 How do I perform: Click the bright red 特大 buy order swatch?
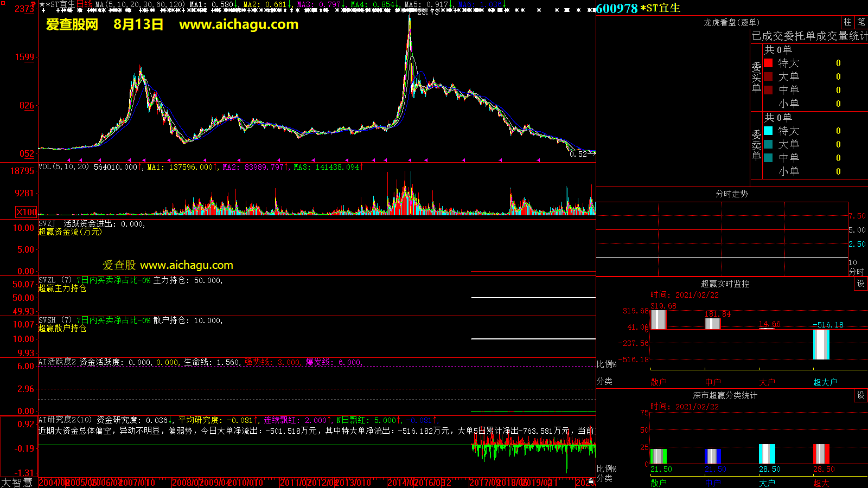768,63
